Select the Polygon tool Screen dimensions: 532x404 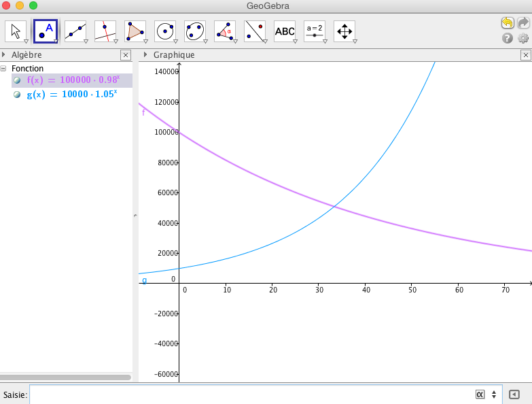pyautogui.click(x=135, y=31)
